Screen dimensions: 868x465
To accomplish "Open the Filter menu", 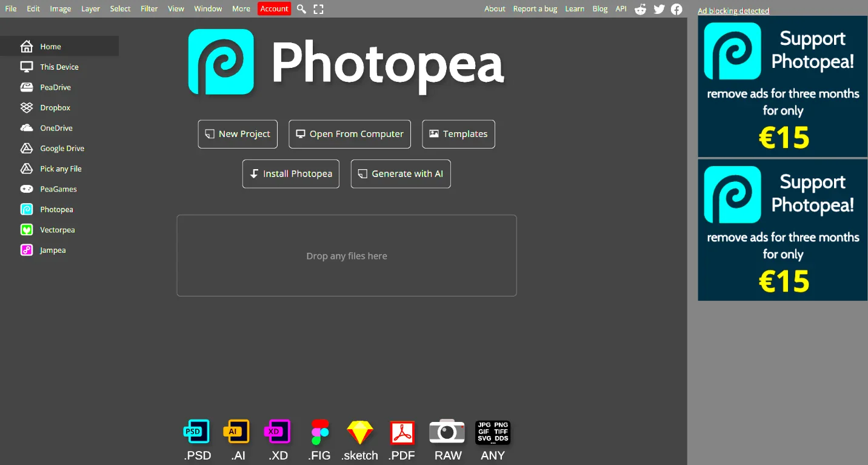I will click(x=149, y=9).
